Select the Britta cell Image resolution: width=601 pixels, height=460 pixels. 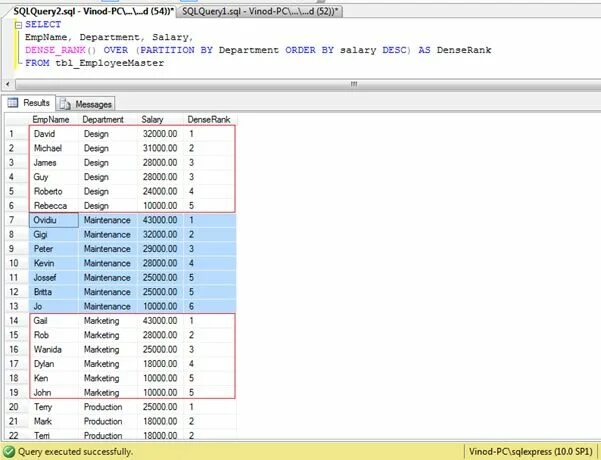(x=54, y=292)
